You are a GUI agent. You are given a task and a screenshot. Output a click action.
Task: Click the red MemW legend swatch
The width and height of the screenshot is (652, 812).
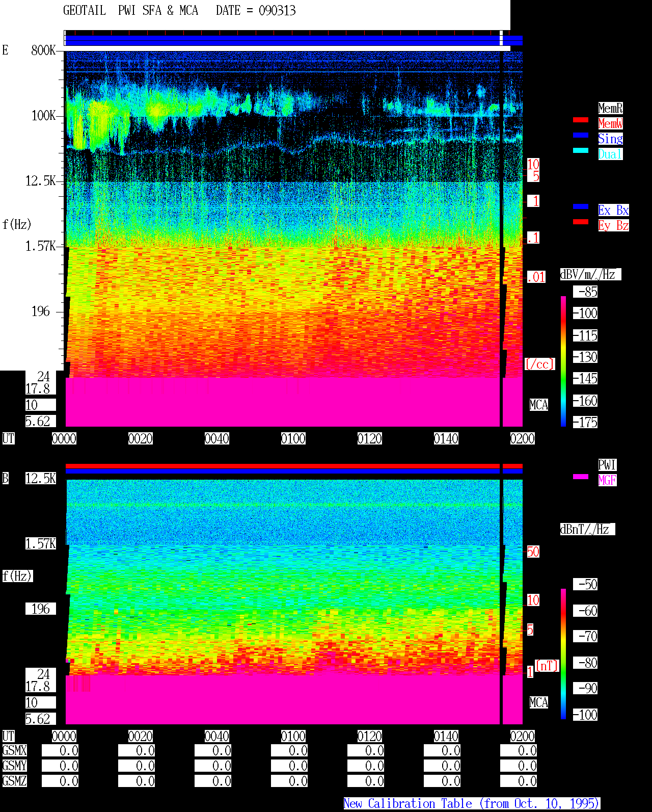581,120
